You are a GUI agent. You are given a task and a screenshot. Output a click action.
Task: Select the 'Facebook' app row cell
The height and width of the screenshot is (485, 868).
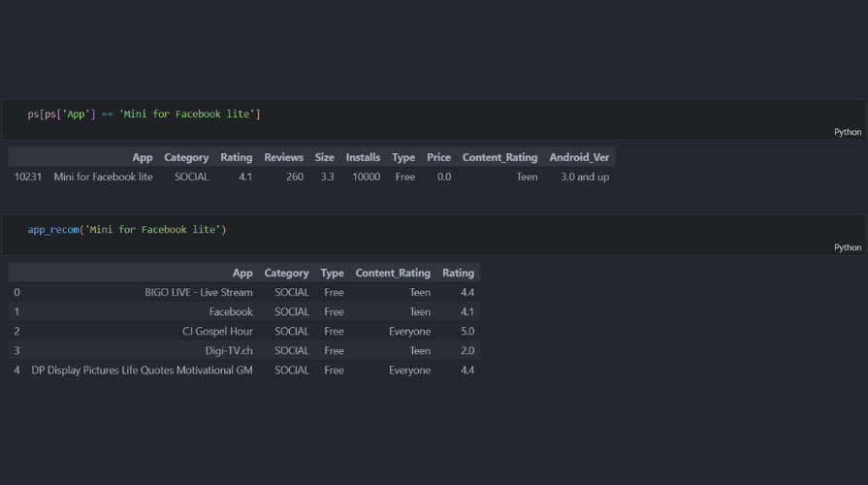(231, 311)
